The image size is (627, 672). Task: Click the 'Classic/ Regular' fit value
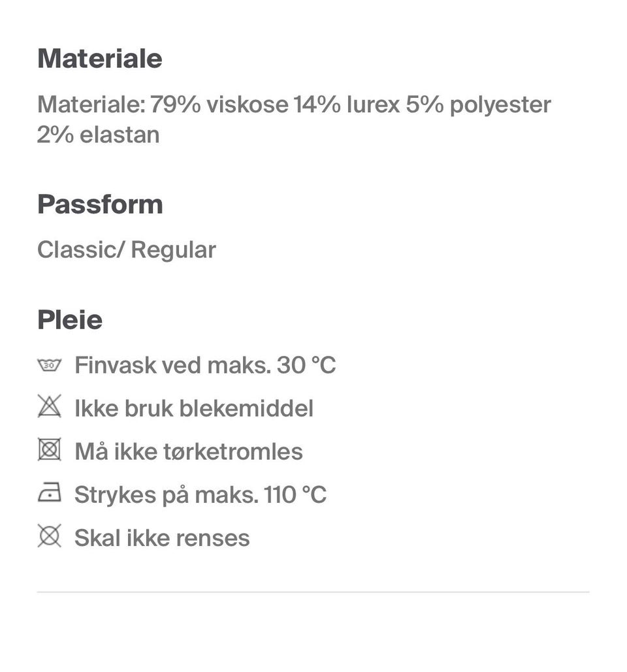(x=126, y=249)
